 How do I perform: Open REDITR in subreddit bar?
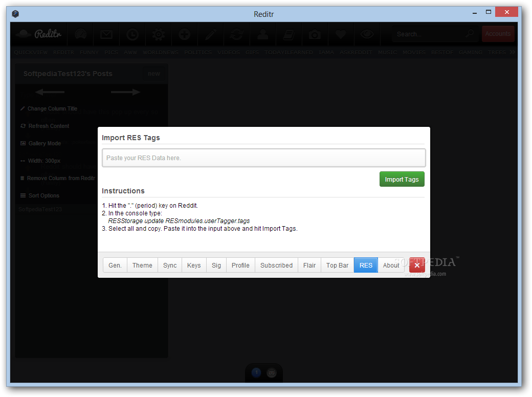pyautogui.click(x=63, y=52)
